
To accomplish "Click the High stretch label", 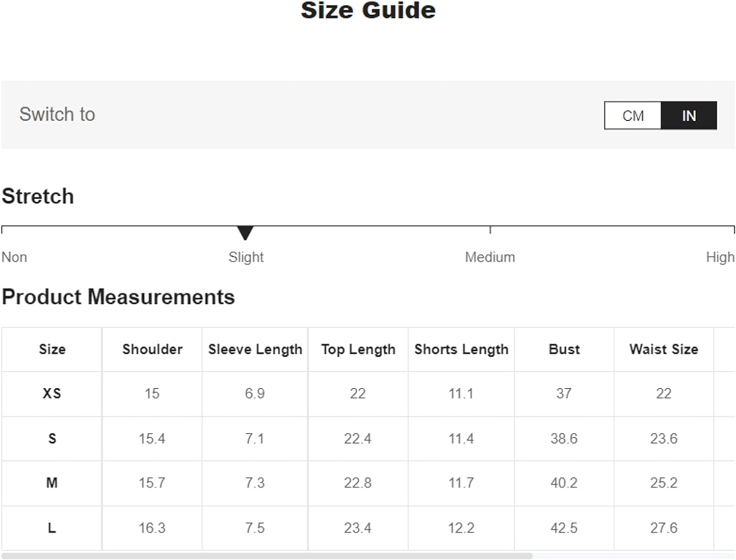I will click(720, 257).
